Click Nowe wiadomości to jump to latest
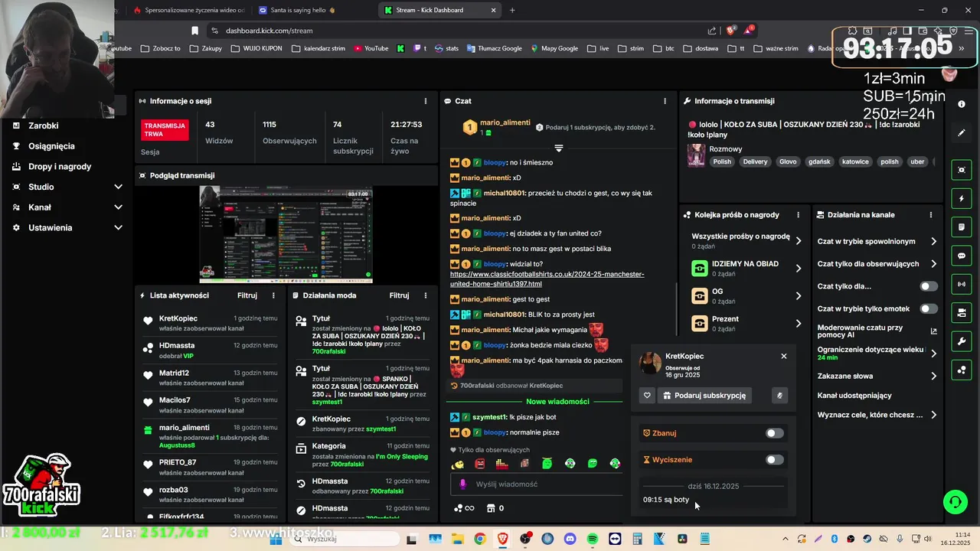This screenshot has height=551, width=980. pyautogui.click(x=557, y=402)
